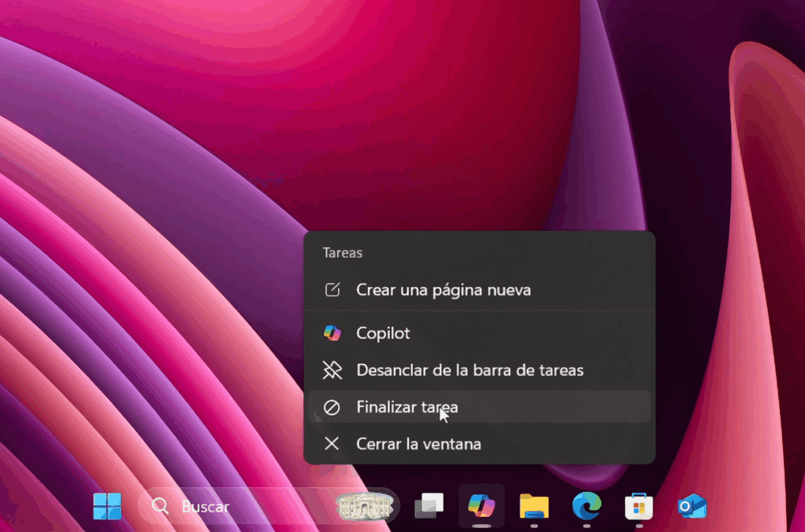805x532 pixels.
Task: Click the pencil icon next to Crear una página nueva
Action: [x=333, y=289]
